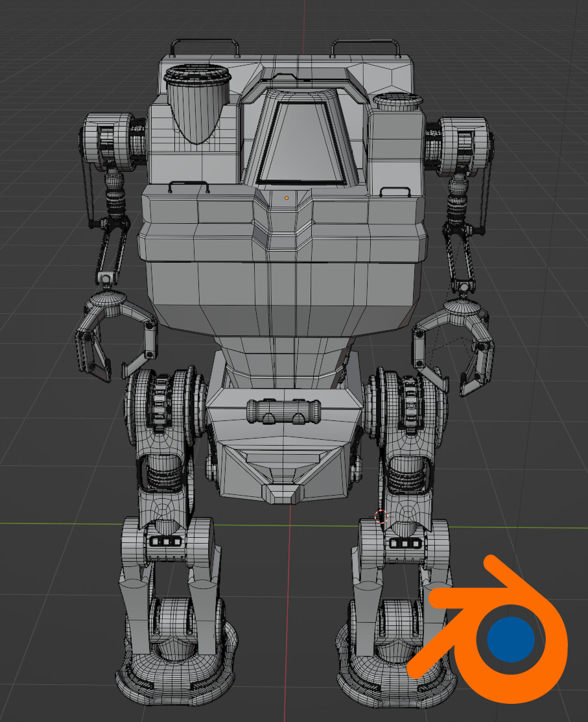Image resolution: width=588 pixels, height=722 pixels.
Task: Click the red-white 3D cursor near the right knee
Action: (x=382, y=518)
